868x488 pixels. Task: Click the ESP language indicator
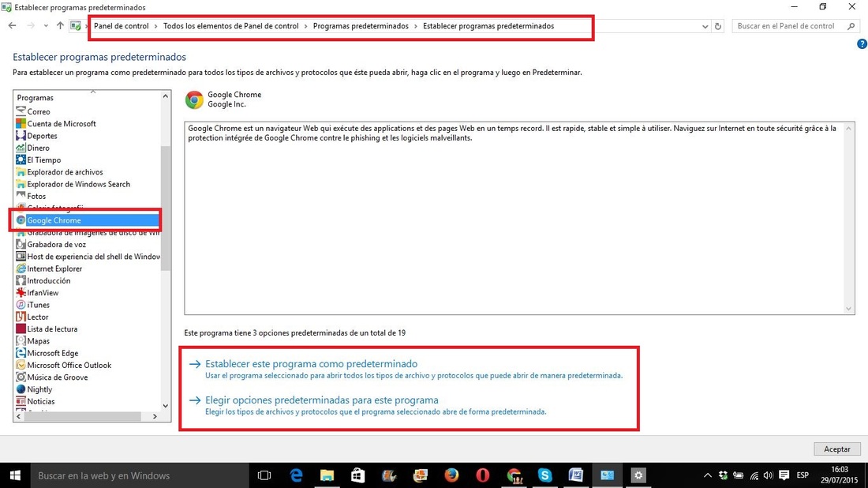tap(803, 475)
